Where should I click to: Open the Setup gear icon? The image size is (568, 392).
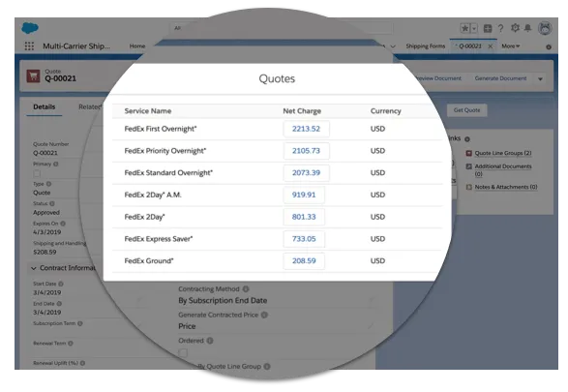(x=515, y=28)
